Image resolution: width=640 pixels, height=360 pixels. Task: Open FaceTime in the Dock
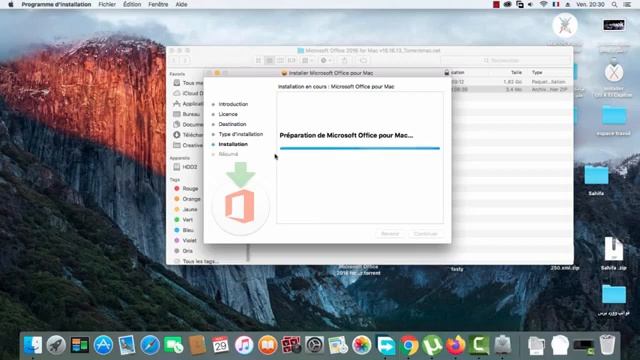coord(173,345)
